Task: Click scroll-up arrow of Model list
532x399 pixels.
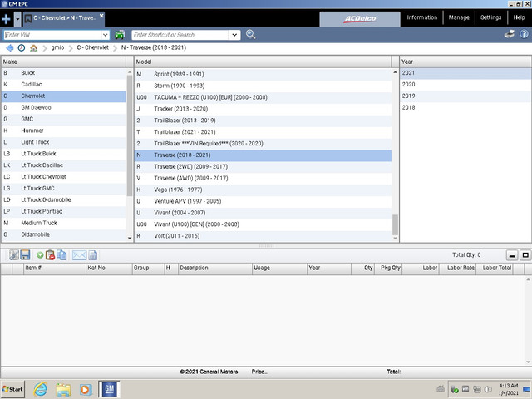Action: coord(395,72)
